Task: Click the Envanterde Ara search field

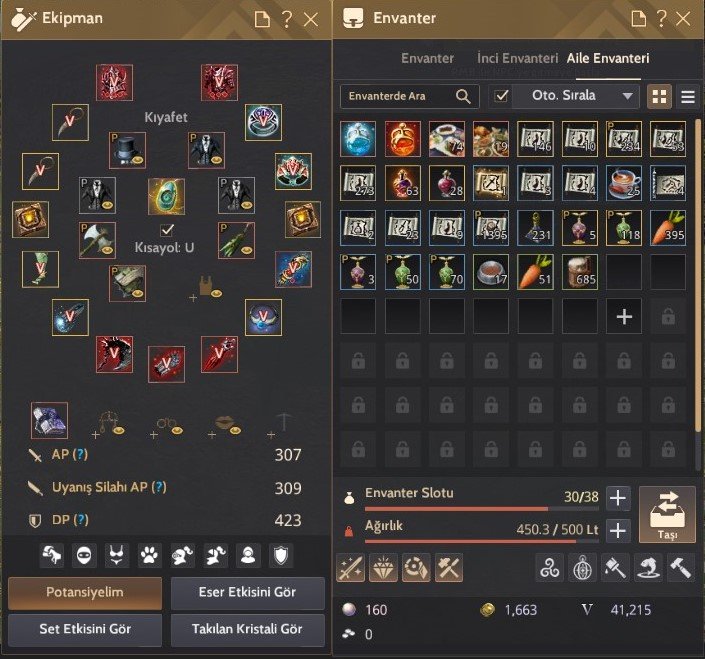Action: click(409, 96)
